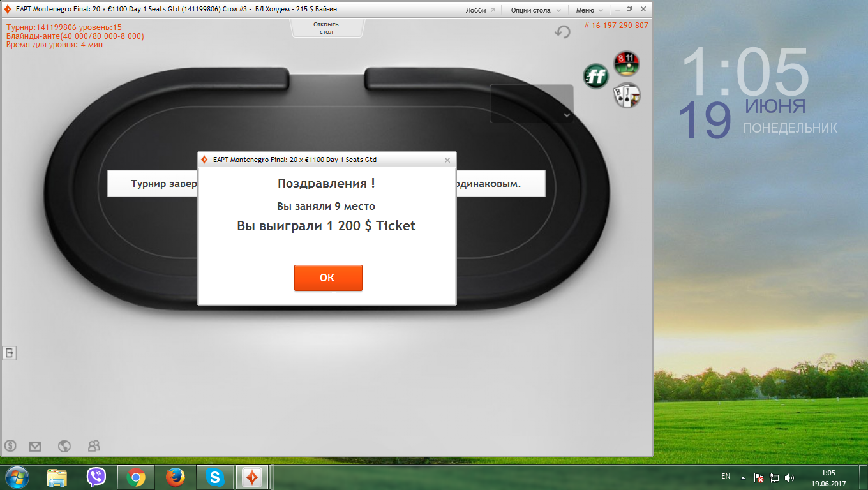This screenshot has height=490, width=868.
Task: Click the replay previous hand arrow icon
Action: coord(562,32)
